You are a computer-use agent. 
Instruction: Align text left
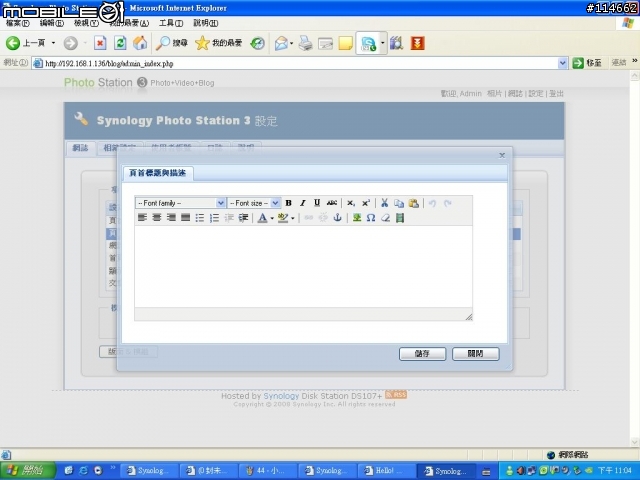coord(142,218)
